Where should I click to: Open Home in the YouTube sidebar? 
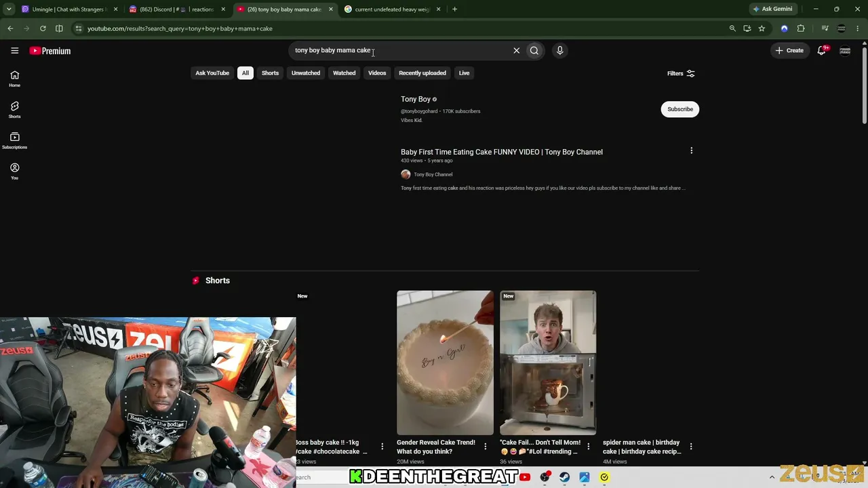(14, 79)
